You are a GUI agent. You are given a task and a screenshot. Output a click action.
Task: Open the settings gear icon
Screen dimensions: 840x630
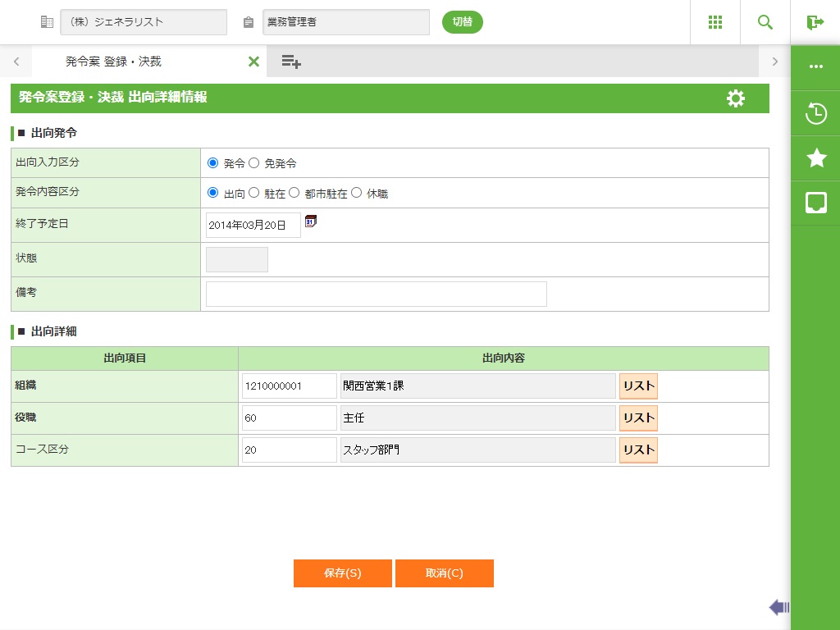point(736,98)
